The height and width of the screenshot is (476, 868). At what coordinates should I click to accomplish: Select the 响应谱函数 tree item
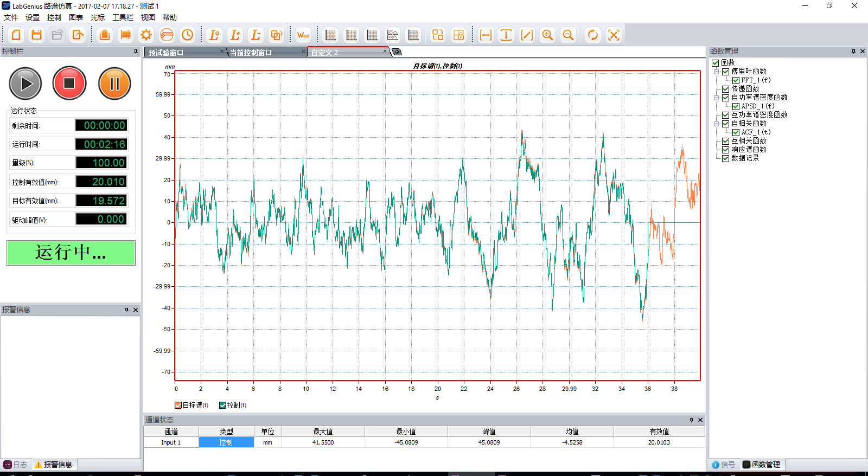tap(749, 150)
